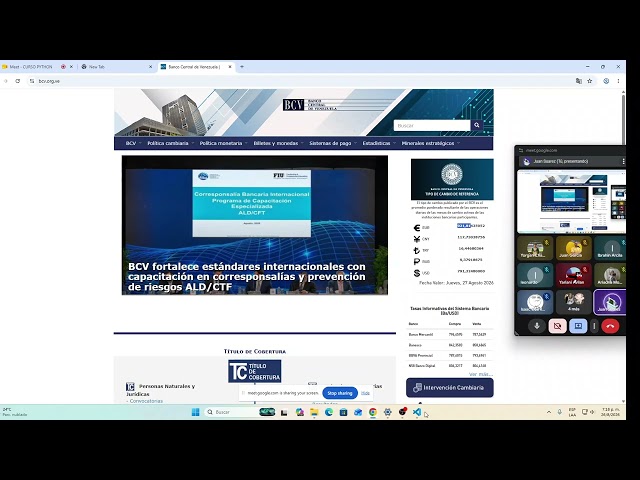Click the Turkish Lira TRY icon
The width and height of the screenshot is (640, 480).
click(x=417, y=250)
